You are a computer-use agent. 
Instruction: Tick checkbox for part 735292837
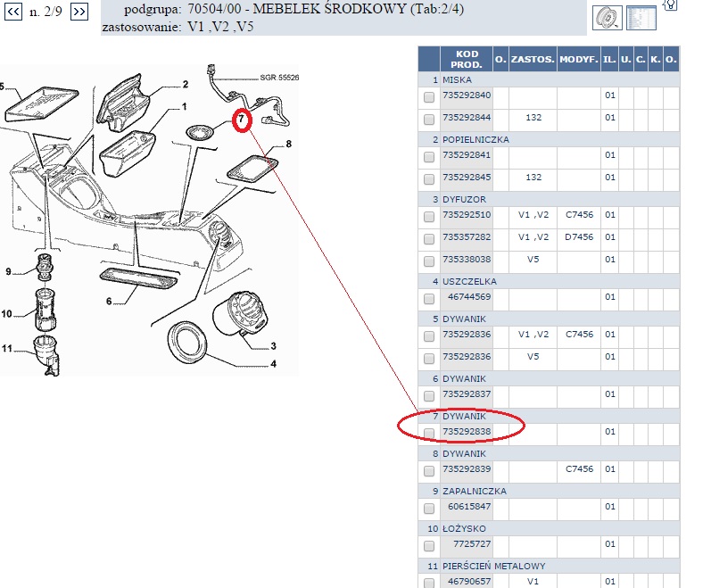(429, 396)
